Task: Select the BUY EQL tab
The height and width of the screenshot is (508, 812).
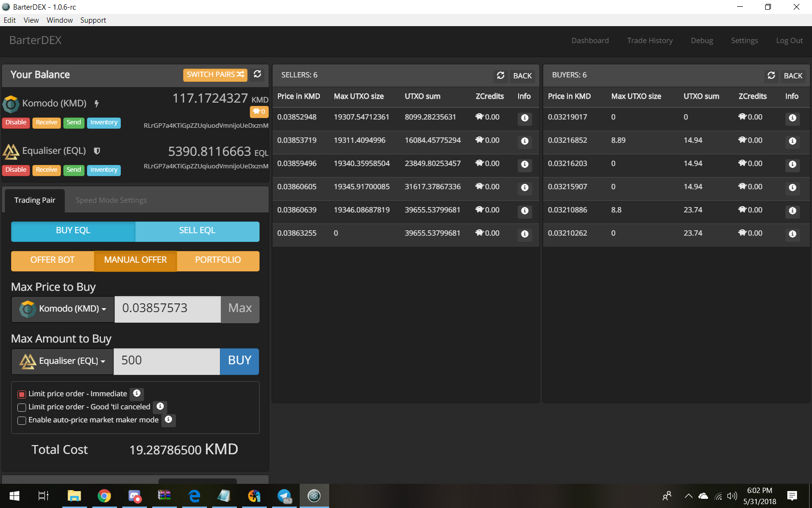Action: coord(73,231)
